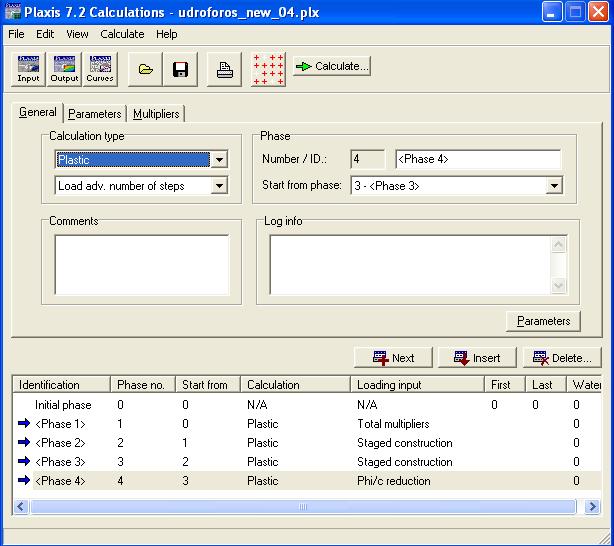Image resolution: width=614 pixels, height=546 pixels.
Task: Open the File menu
Action: 16,34
